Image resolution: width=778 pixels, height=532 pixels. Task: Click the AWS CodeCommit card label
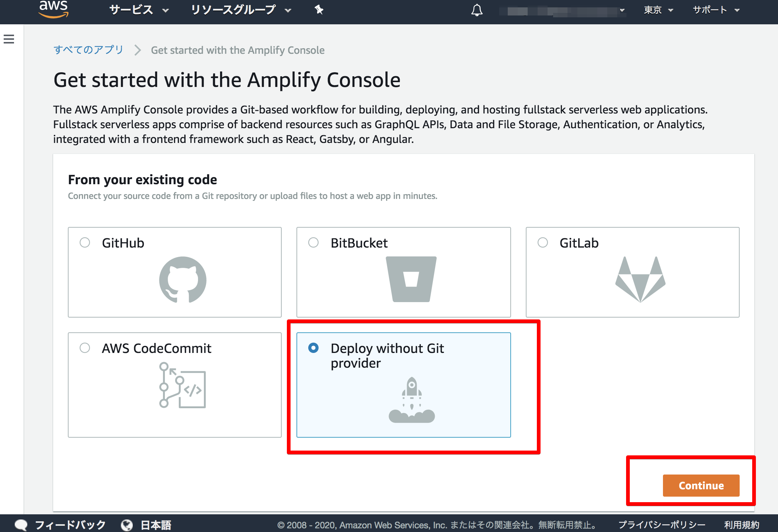156,348
